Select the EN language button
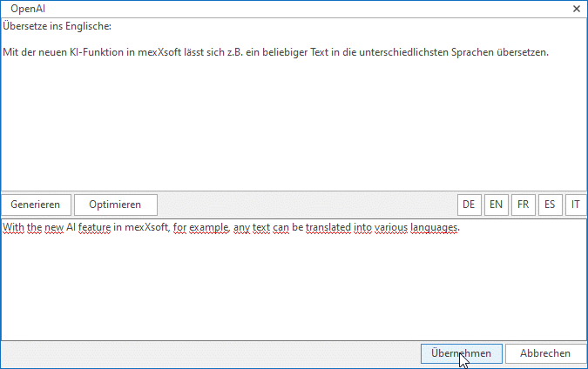 (497, 205)
